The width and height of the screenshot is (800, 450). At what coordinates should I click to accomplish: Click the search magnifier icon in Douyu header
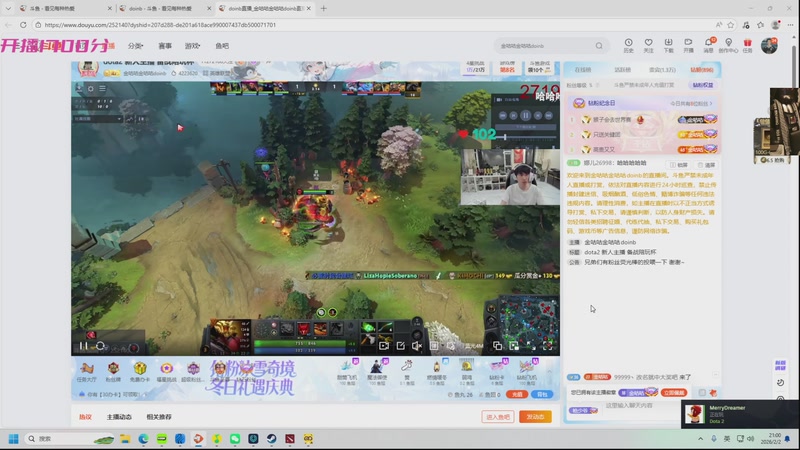(x=599, y=46)
